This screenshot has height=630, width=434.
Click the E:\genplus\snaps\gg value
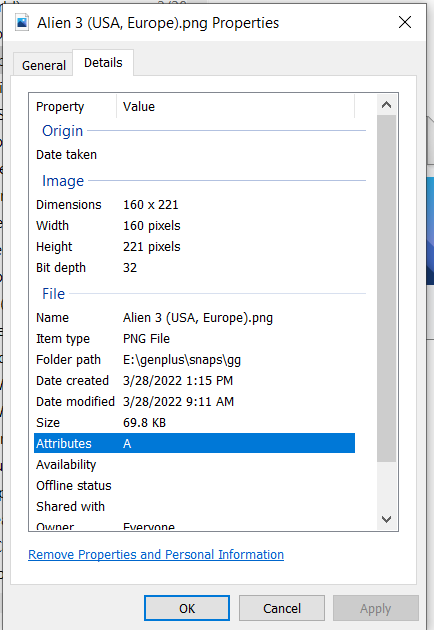click(182, 360)
